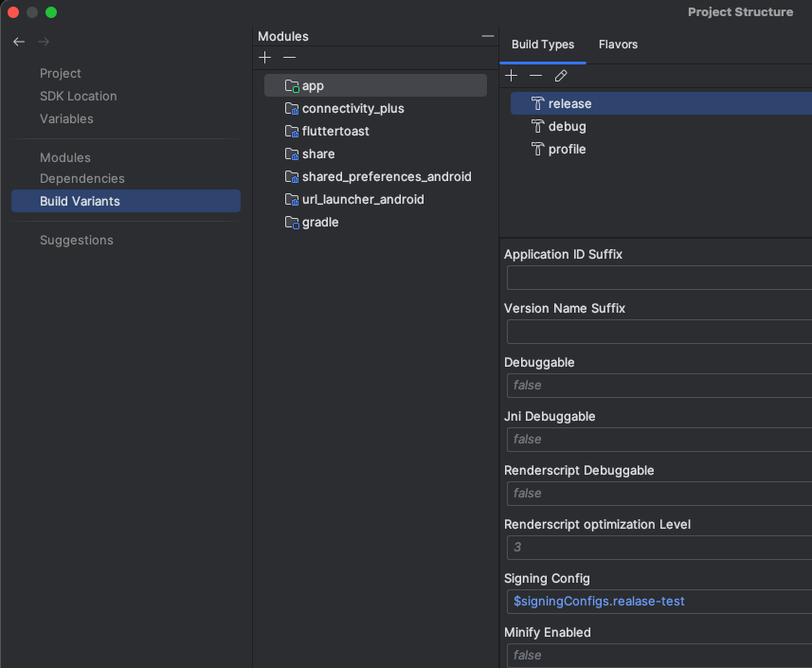The height and width of the screenshot is (668, 812).
Task: Remove selected module with minus icon
Action: coord(290,58)
